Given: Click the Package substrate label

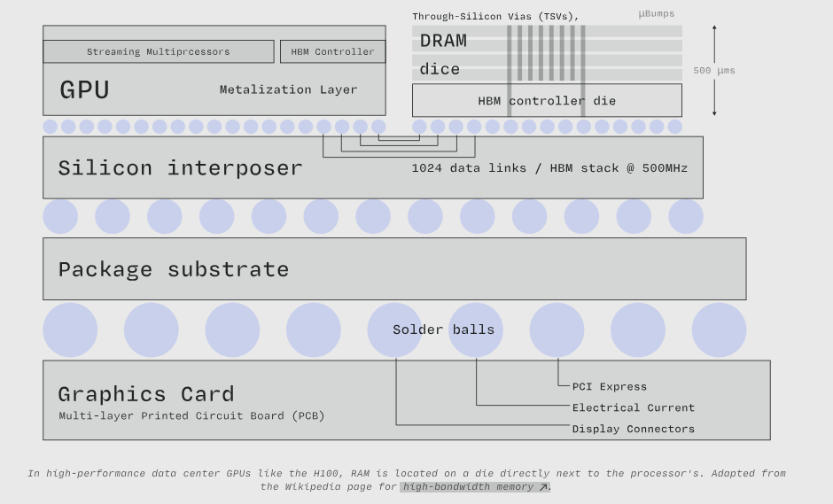Looking at the screenshot, I should tap(174, 269).
